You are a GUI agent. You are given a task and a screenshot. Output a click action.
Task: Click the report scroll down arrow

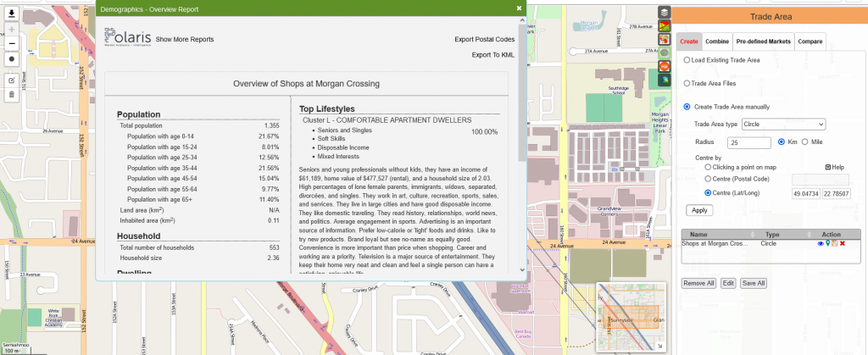coord(521,269)
